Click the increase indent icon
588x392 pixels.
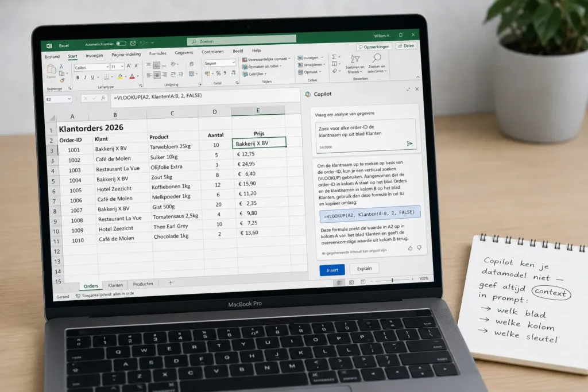181,74
